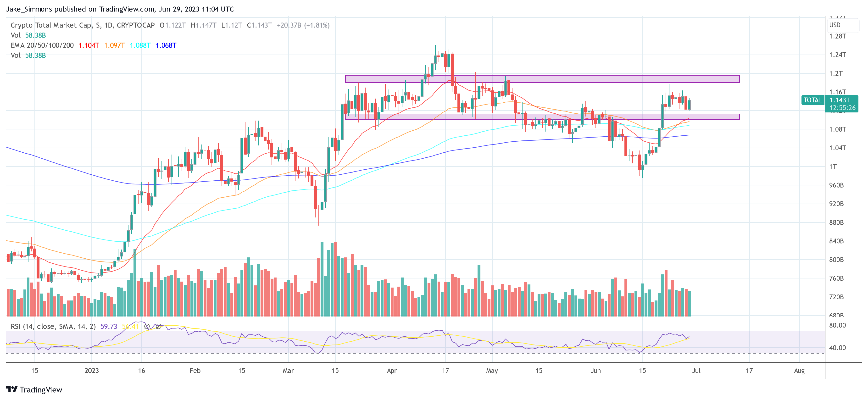Click the 920B price axis label
868x400 pixels.
coord(836,204)
